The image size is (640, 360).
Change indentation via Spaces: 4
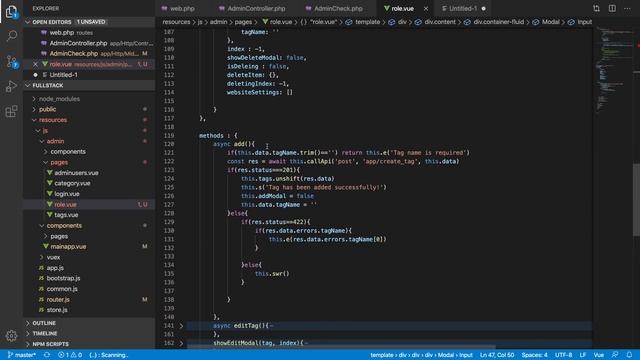coord(534,355)
